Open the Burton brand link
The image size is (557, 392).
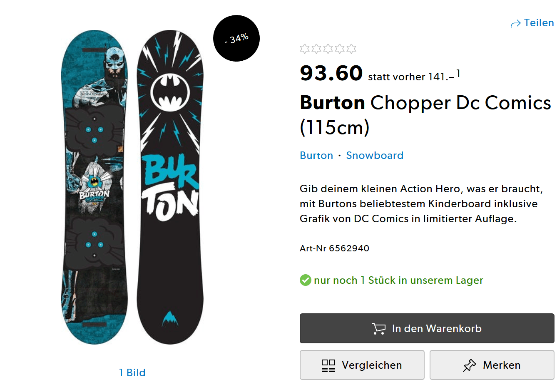click(316, 156)
